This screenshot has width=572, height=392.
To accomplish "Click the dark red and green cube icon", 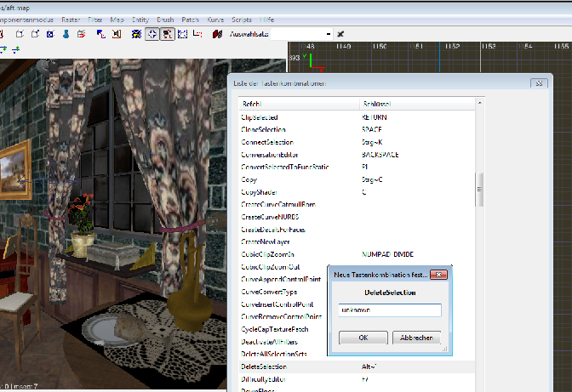I will 217,34.
